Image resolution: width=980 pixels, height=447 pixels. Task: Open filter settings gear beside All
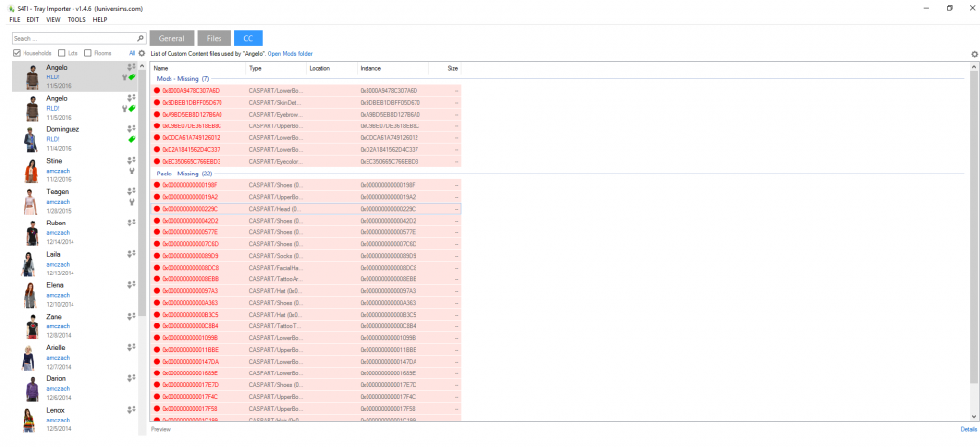pos(142,53)
